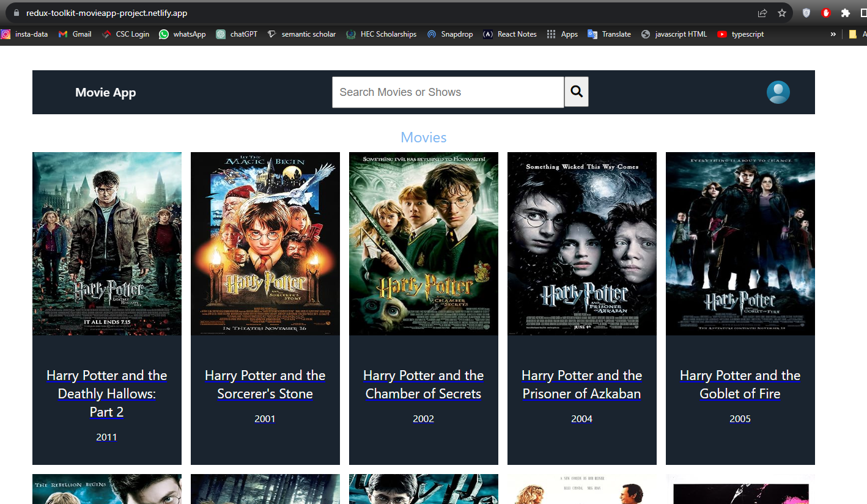Image resolution: width=867 pixels, height=504 pixels.
Task: Click the year 2004 link
Action: coord(581,419)
